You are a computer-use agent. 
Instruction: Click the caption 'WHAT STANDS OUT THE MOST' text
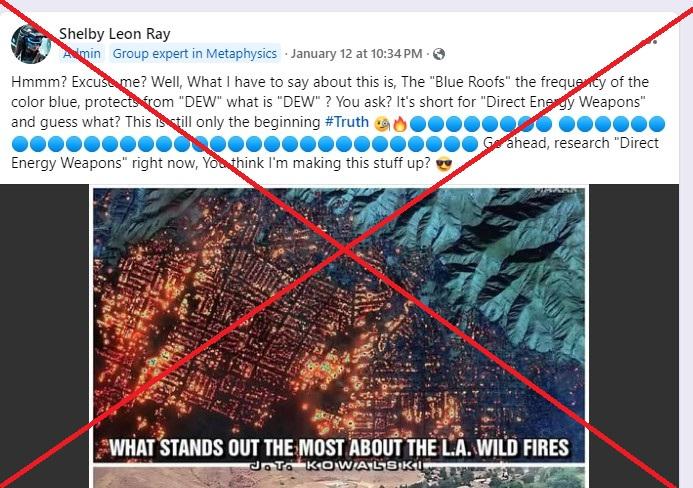click(x=339, y=447)
